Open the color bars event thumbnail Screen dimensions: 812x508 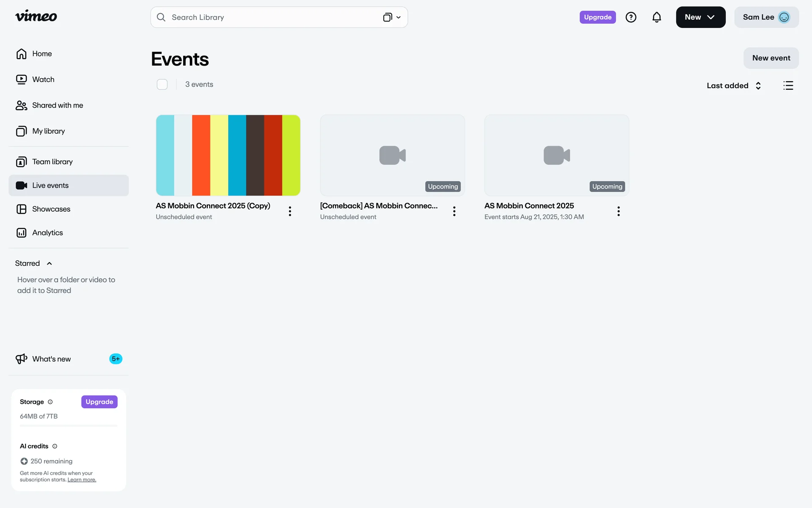click(228, 155)
